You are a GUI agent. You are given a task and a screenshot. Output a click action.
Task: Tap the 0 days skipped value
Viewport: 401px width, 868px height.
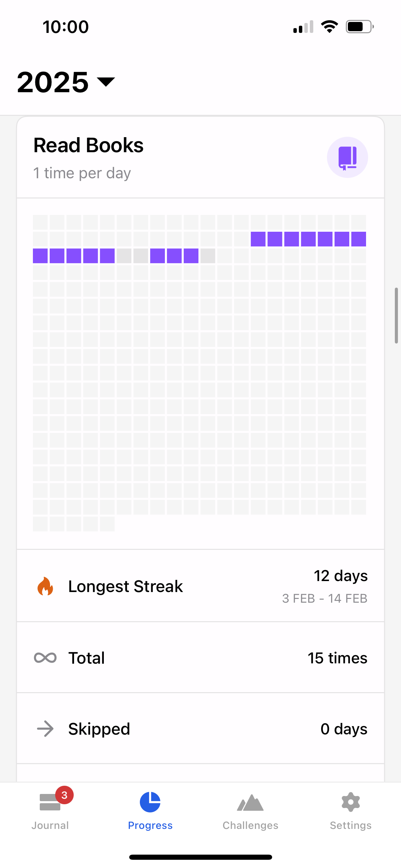[344, 728]
